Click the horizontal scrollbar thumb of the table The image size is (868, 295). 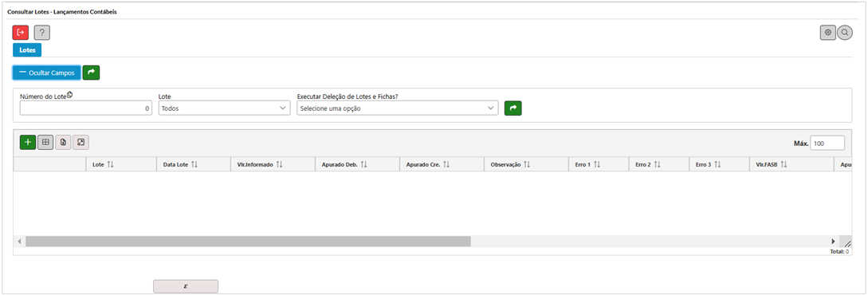pos(248,242)
